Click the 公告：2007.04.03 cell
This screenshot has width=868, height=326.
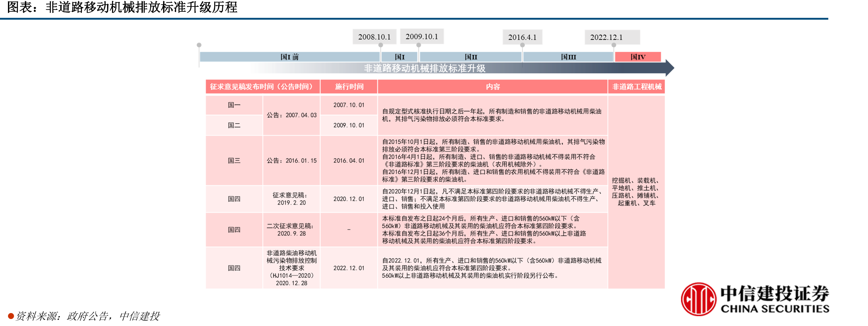[x=291, y=115]
